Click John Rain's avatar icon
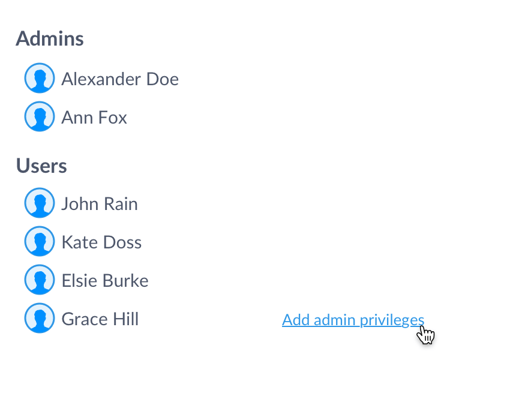This screenshot has width=516, height=420. pyautogui.click(x=40, y=203)
